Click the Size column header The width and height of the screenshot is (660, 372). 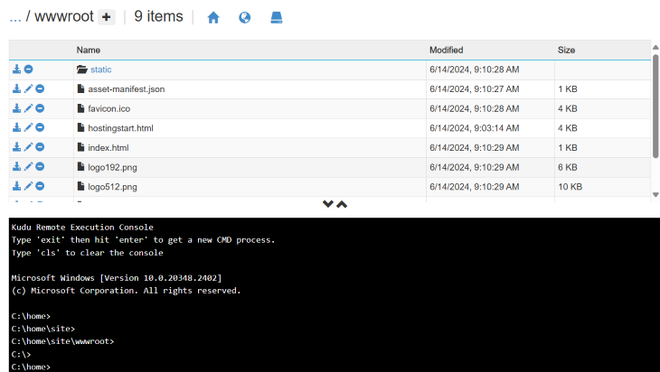coord(566,50)
